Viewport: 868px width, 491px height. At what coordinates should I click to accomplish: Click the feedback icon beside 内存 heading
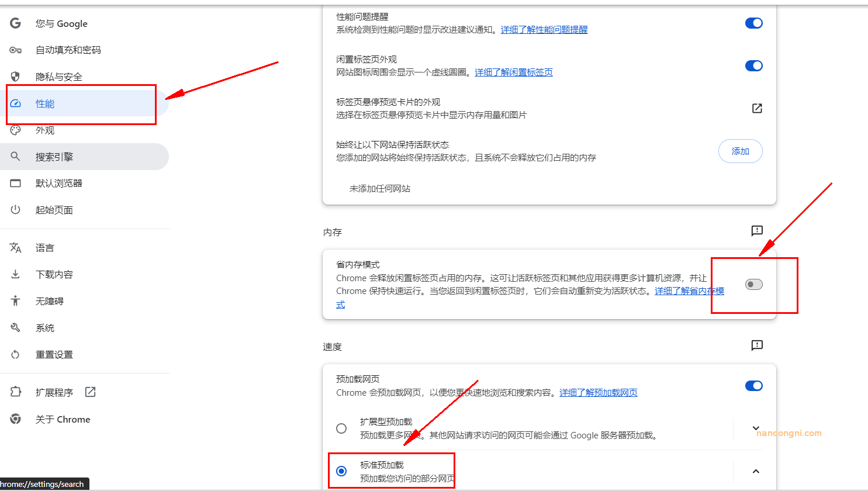tap(757, 231)
